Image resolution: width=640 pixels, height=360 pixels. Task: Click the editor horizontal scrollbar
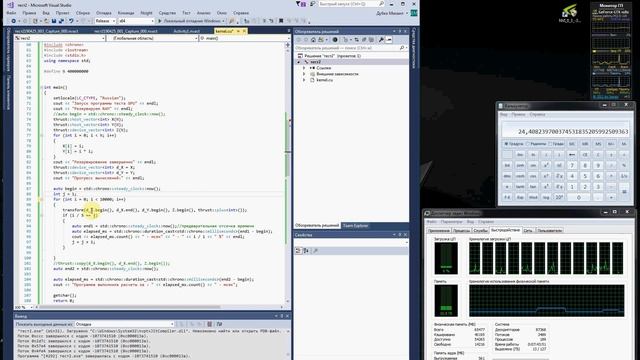click(159, 307)
